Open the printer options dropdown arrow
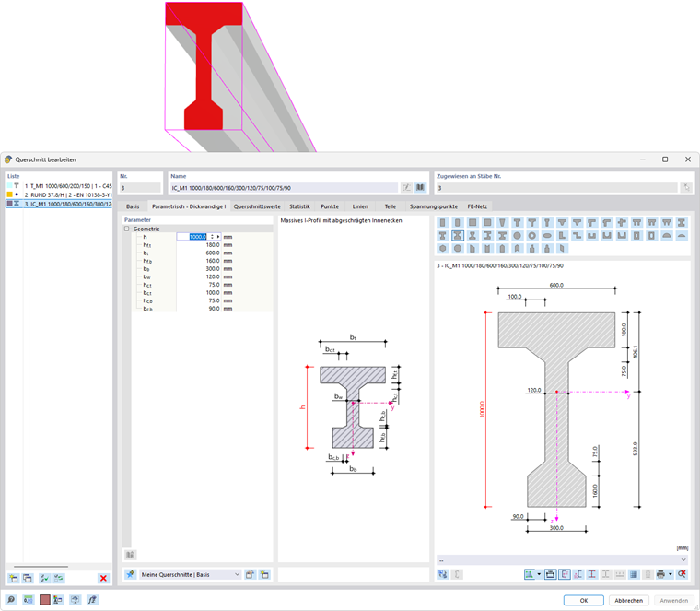This screenshot has height=611, width=700. pyautogui.click(x=671, y=574)
